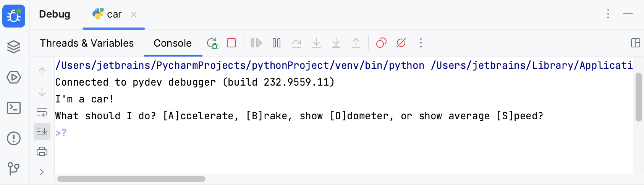Toggle soft-wrap in console
This screenshot has height=185, width=644.
(x=42, y=112)
